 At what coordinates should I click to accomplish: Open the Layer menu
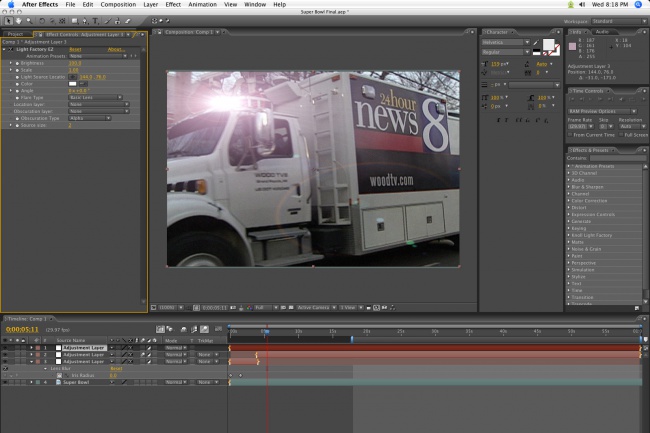point(150,5)
